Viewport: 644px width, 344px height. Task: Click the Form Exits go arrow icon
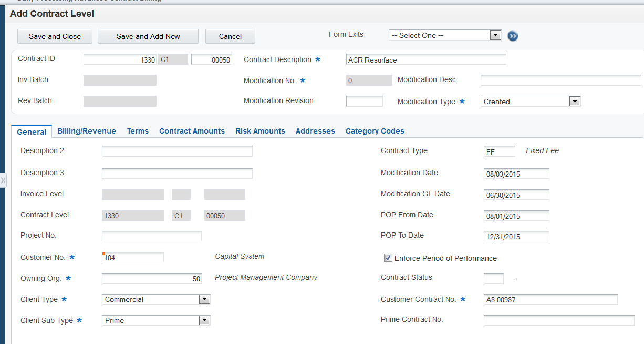coord(513,36)
